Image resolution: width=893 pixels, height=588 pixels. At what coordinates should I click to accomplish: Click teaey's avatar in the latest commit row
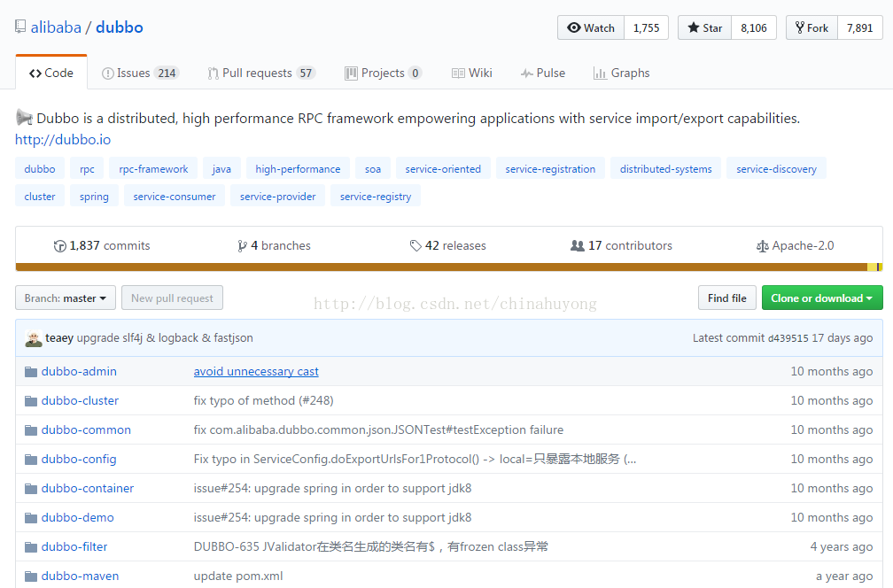[x=34, y=338]
